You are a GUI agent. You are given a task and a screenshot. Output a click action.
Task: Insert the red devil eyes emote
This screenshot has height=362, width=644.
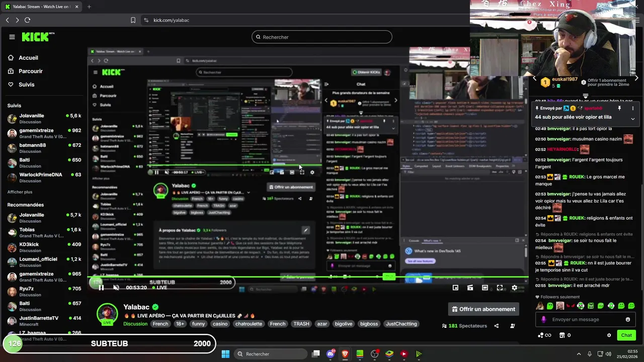coord(571,306)
